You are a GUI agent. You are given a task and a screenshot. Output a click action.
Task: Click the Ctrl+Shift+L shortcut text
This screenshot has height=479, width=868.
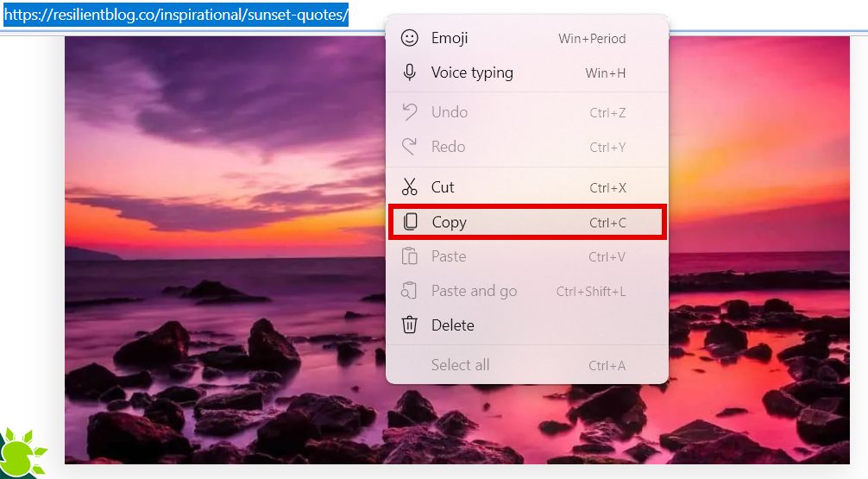pos(591,291)
